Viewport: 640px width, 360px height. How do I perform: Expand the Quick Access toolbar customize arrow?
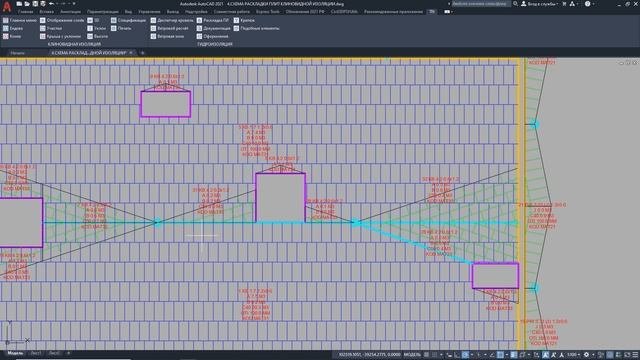click(74, 4)
